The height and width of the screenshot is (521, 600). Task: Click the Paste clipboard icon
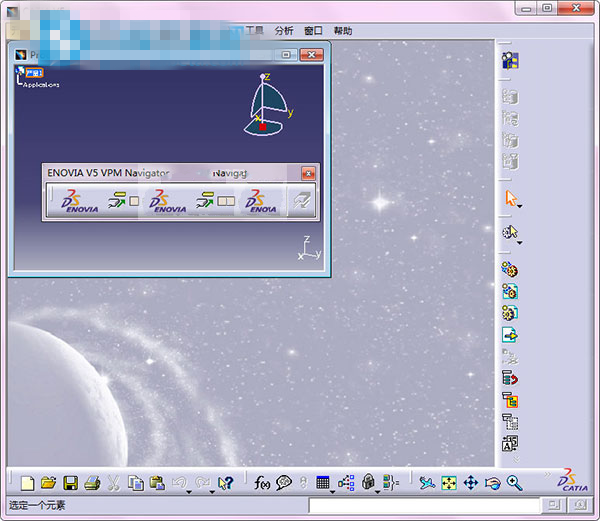click(x=157, y=483)
